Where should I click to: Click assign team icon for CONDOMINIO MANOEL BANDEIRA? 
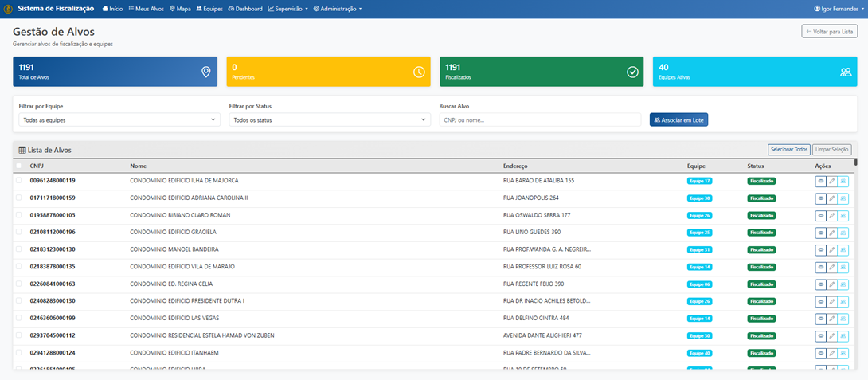point(843,249)
